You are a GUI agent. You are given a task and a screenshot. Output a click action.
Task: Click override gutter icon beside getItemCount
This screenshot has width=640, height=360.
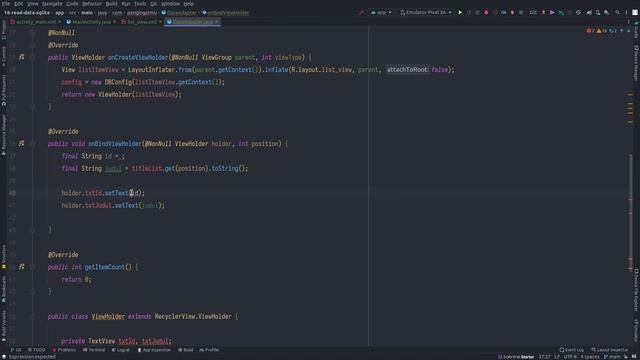(21, 267)
